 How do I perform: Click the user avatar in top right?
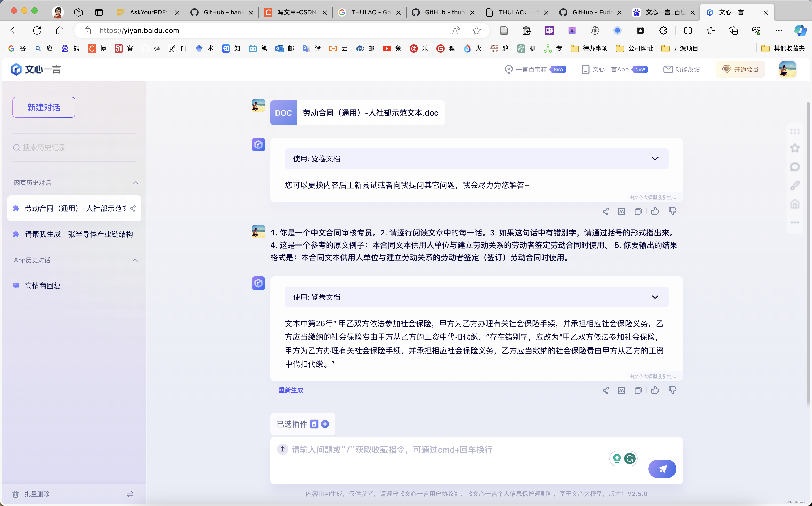[787, 69]
